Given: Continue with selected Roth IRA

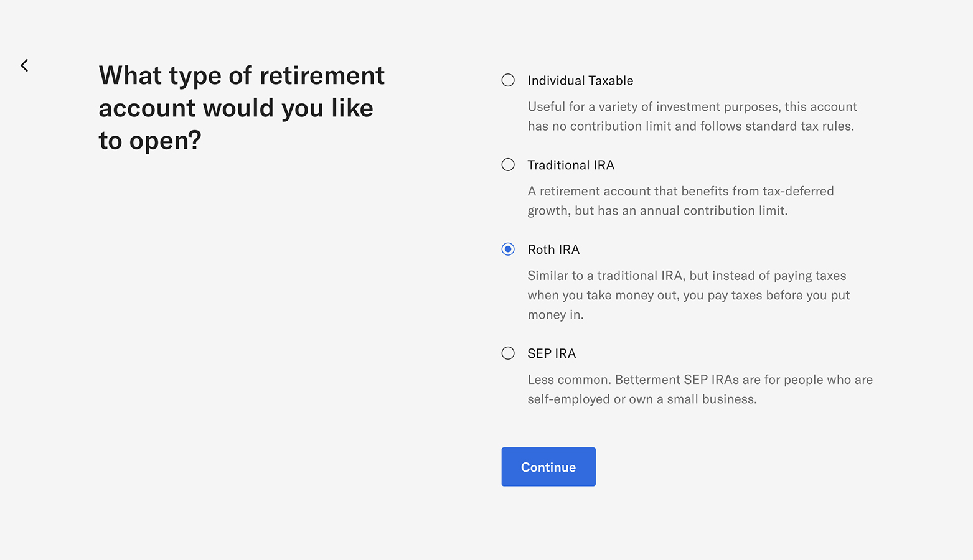Looking at the screenshot, I should coord(548,467).
